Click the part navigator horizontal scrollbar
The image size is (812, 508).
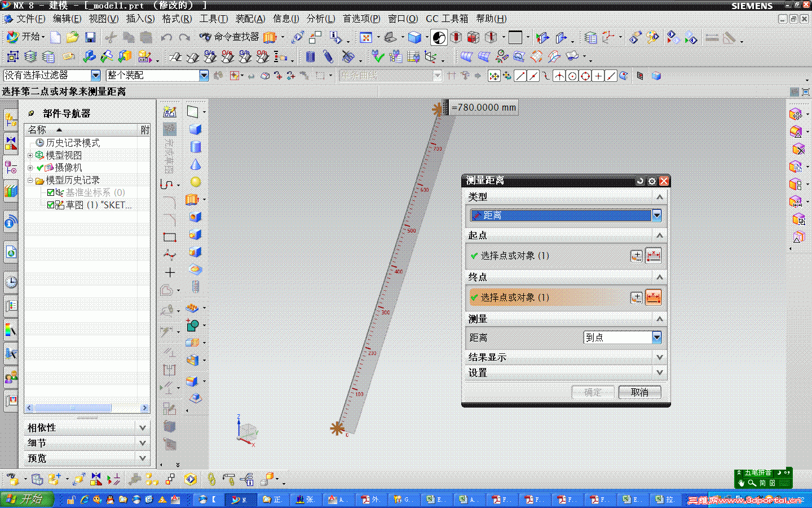click(87, 408)
